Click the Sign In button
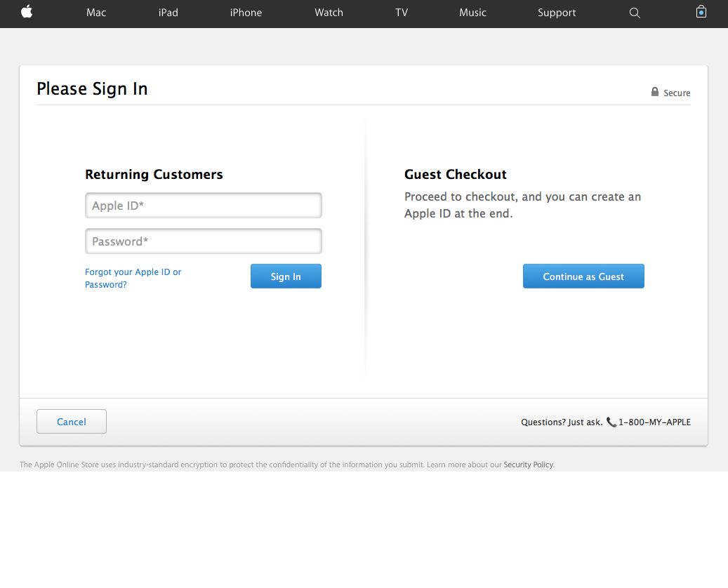The image size is (728, 588). (286, 276)
